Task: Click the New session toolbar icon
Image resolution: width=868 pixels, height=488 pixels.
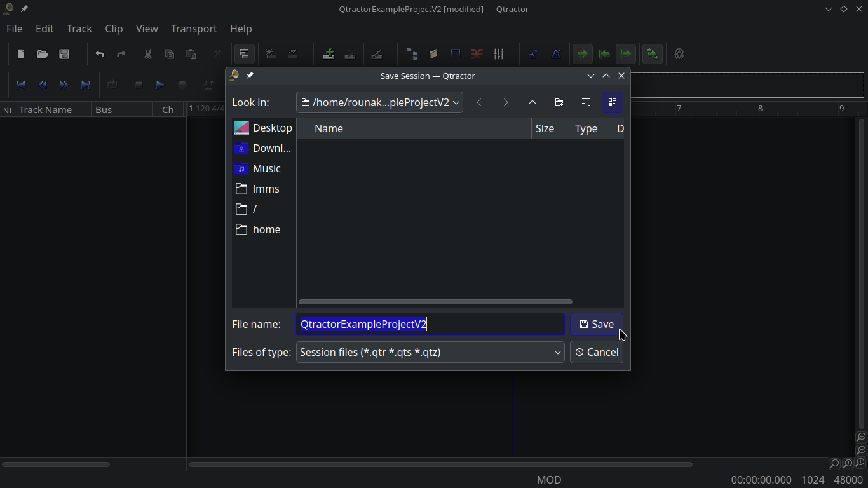Action: [x=21, y=54]
